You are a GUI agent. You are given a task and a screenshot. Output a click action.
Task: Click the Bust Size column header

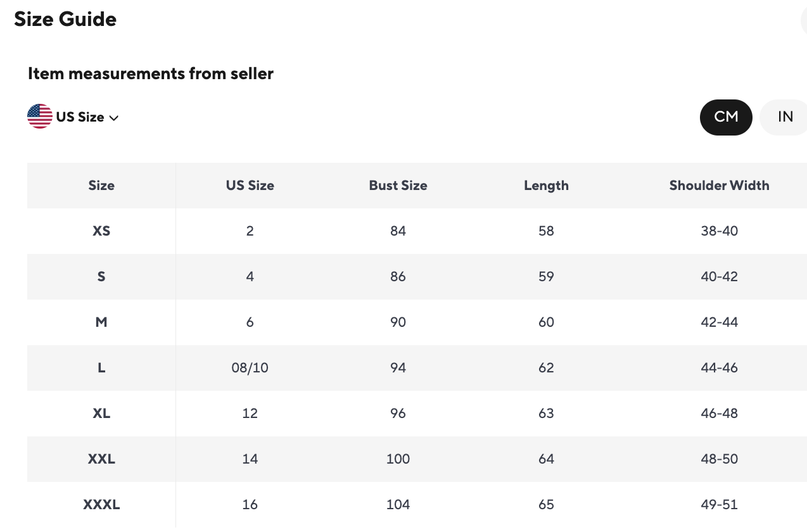[x=398, y=186]
